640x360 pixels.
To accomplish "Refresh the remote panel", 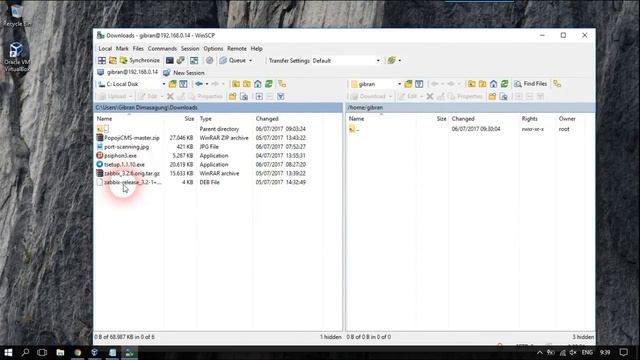I will pyautogui.click(x=504, y=84).
